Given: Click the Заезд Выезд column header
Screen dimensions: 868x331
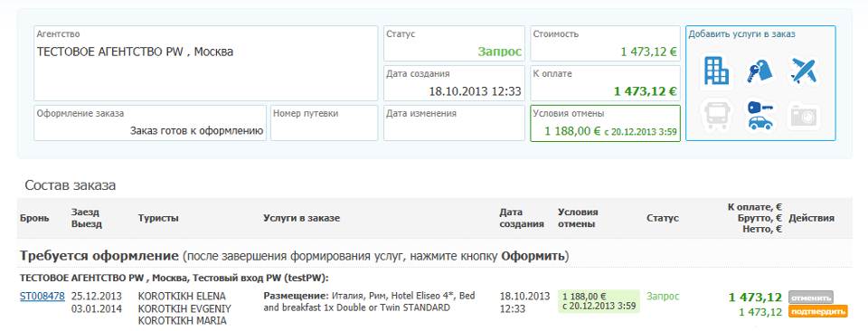Looking at the screenshot, I should [87, 218].
